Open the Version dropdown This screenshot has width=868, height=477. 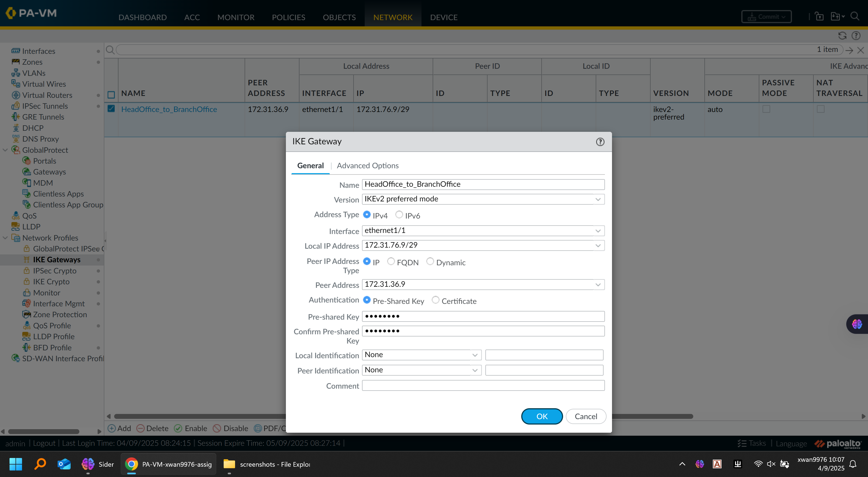[598, 199]
